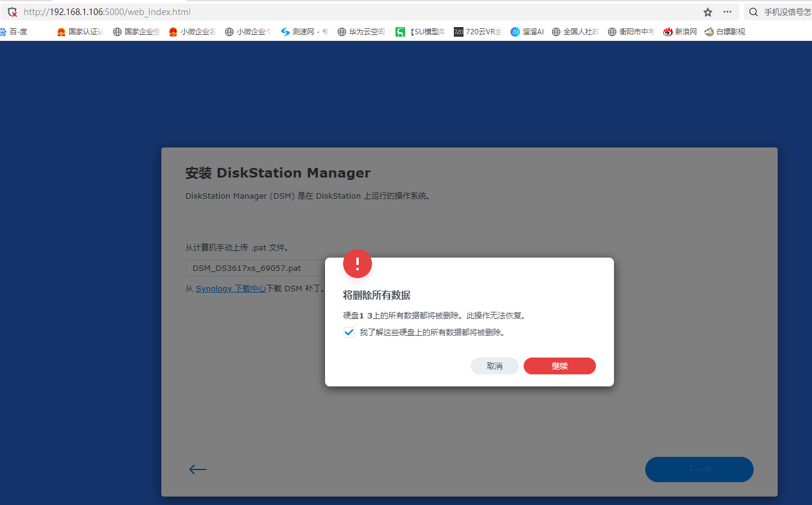Open the 衡阳市中考 bookmark

click(631, 32)
